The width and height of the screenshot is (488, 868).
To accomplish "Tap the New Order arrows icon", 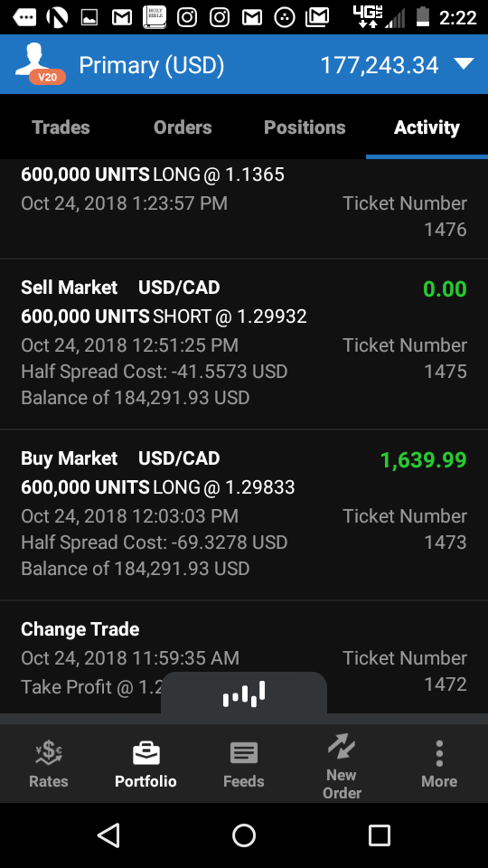I will click(x=342, y=746).
